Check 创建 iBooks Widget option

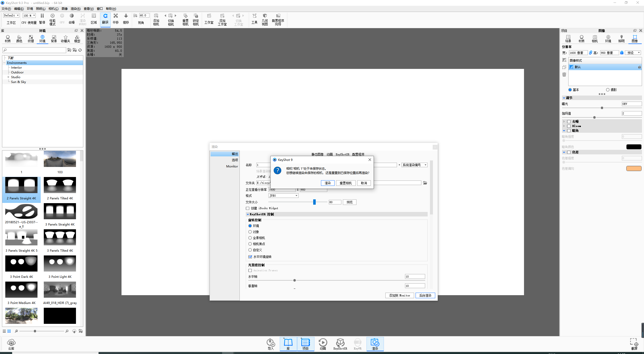248,208
